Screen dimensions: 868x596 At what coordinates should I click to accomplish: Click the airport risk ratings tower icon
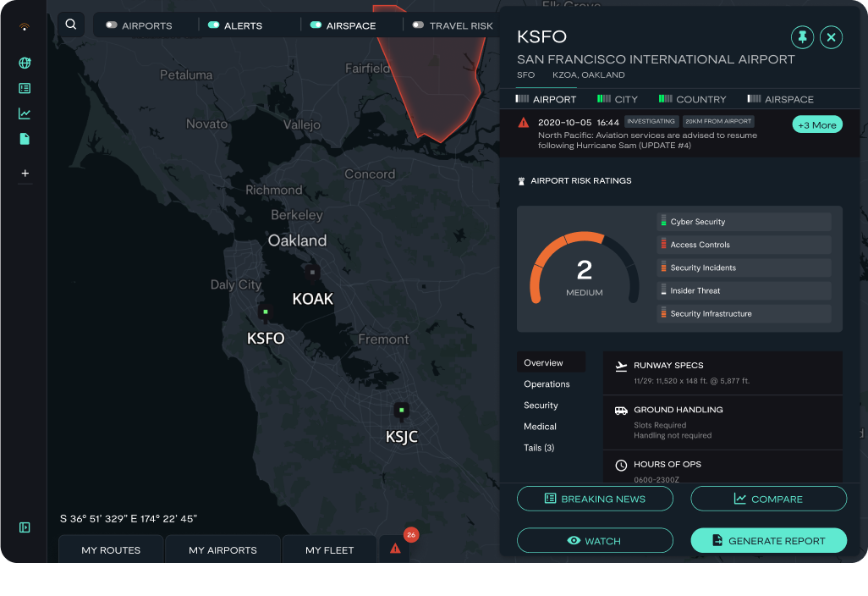click(521, 181)
